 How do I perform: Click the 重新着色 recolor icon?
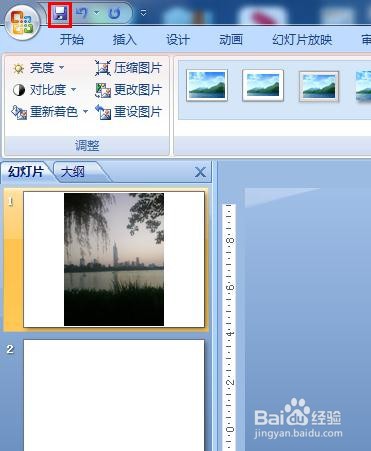click(19, 112)
